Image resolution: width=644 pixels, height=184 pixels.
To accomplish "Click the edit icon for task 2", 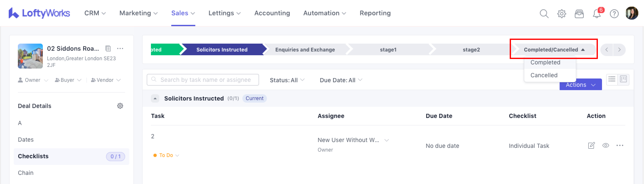I will coord(591,145).
